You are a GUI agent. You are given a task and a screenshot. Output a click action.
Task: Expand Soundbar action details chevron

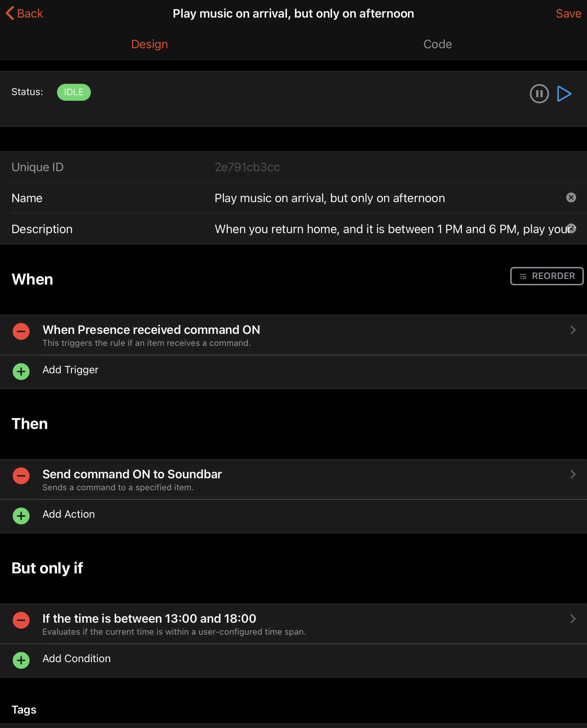point(573,474)
